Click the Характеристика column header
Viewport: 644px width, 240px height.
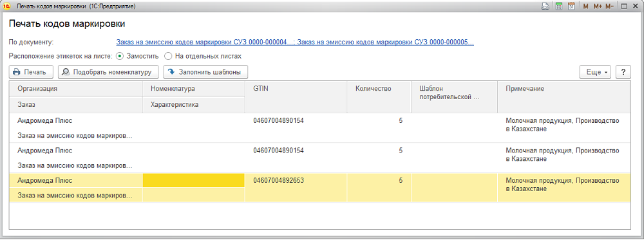(193, 105)
